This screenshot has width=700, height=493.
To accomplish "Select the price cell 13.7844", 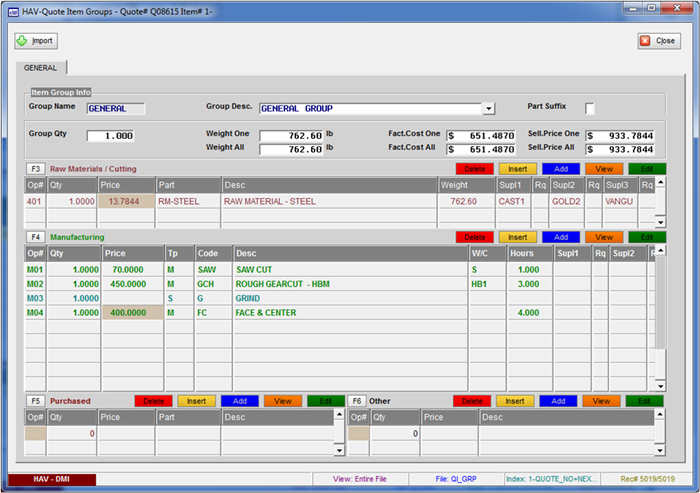I will coord(126,201).
